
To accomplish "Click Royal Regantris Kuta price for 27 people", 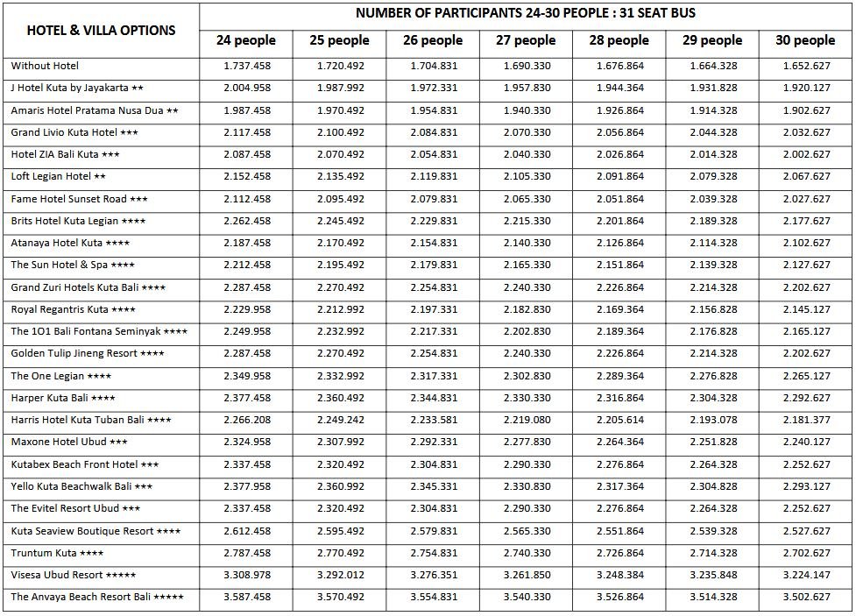I will tap(527, 309).
